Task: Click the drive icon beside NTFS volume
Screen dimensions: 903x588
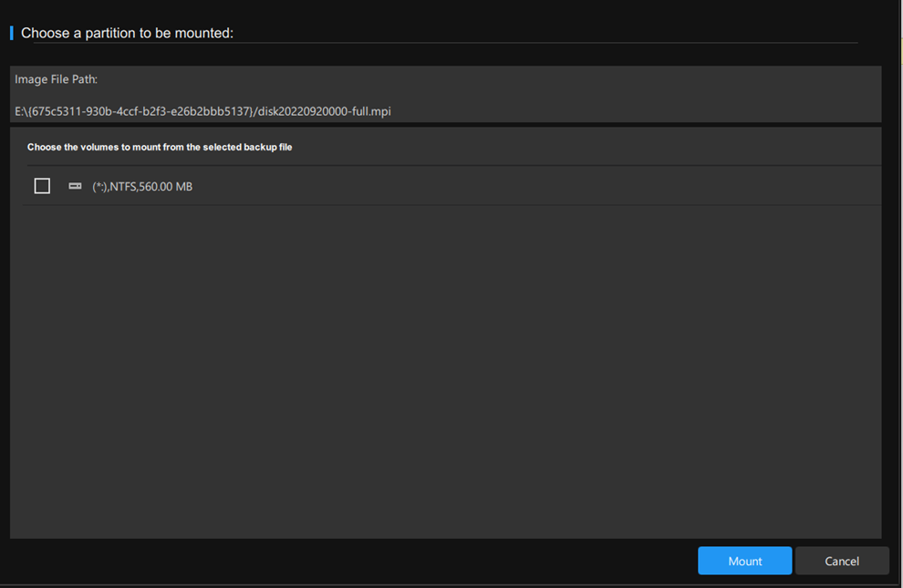Action: pos(75,186)
